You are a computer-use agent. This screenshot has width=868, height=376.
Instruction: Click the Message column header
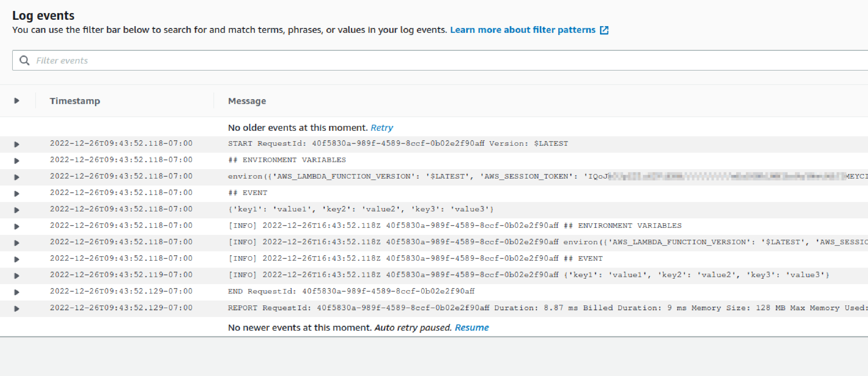pos(247,101)
